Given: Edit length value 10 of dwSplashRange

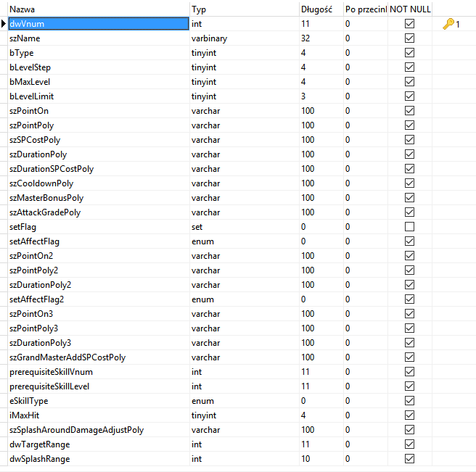Looking at the screenshot, I should tap(321, 459).
